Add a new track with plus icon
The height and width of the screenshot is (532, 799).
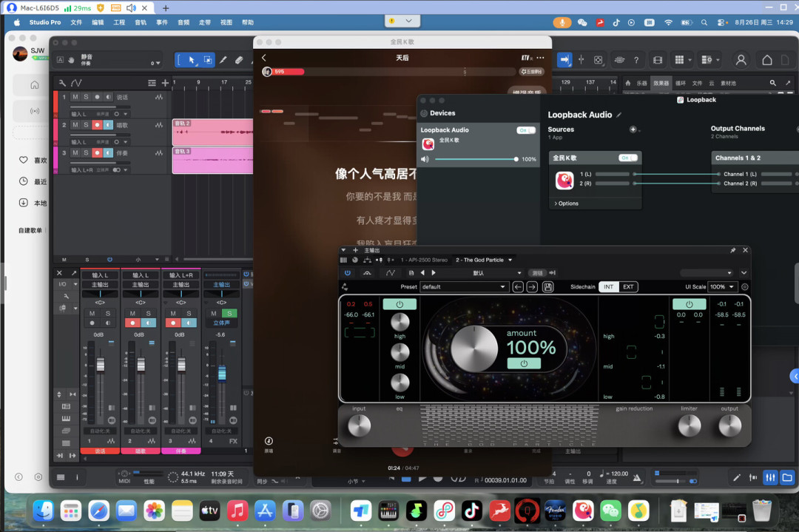click(165, 83)
